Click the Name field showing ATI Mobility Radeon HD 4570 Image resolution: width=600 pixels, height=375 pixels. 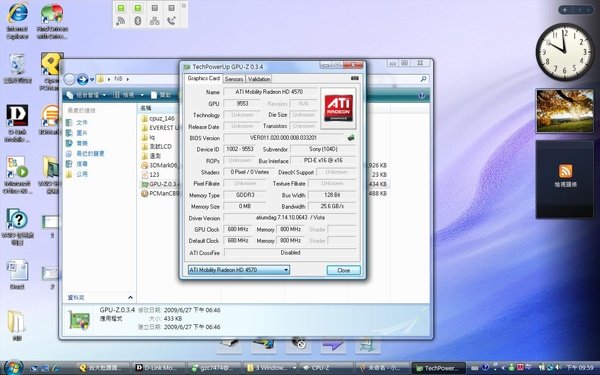(x=270, y=92)
